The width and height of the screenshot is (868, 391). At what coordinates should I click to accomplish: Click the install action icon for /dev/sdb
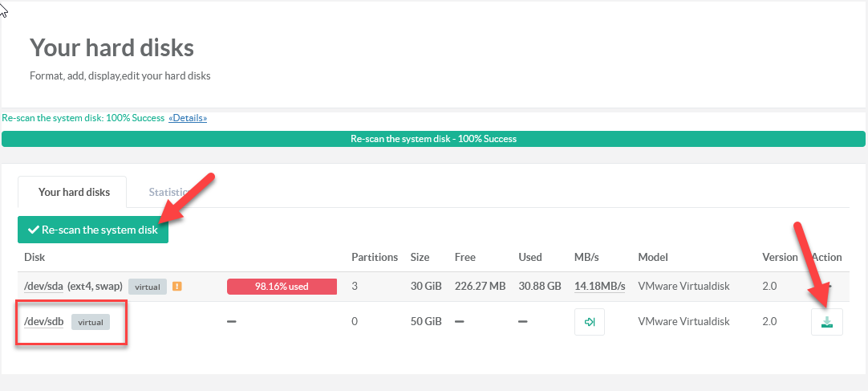click(x=826, y=322)
